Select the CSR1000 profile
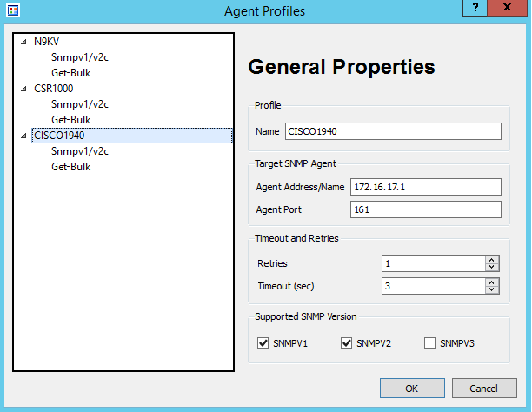Viewport: 532px width, 412px height. point(54,89)
